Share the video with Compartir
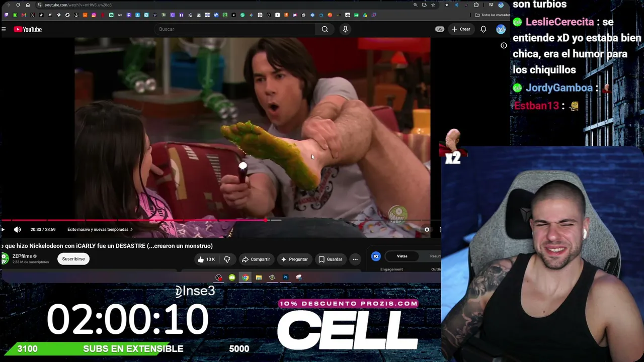The width and height of the screenshot is (644, 362). pos(256,259)
